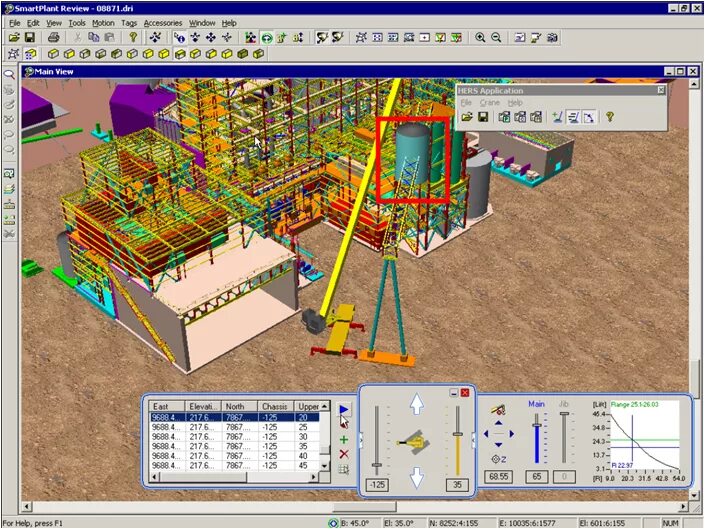
Task: Click the yellow help icon in HERS Application
Action: (610, 117)
